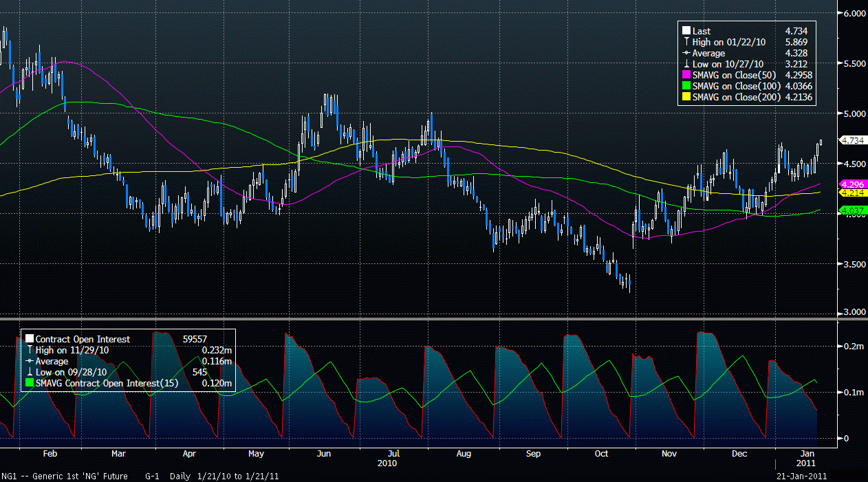Select the green SMAVG on Close(100) swatch

click(x=686, y=86)
